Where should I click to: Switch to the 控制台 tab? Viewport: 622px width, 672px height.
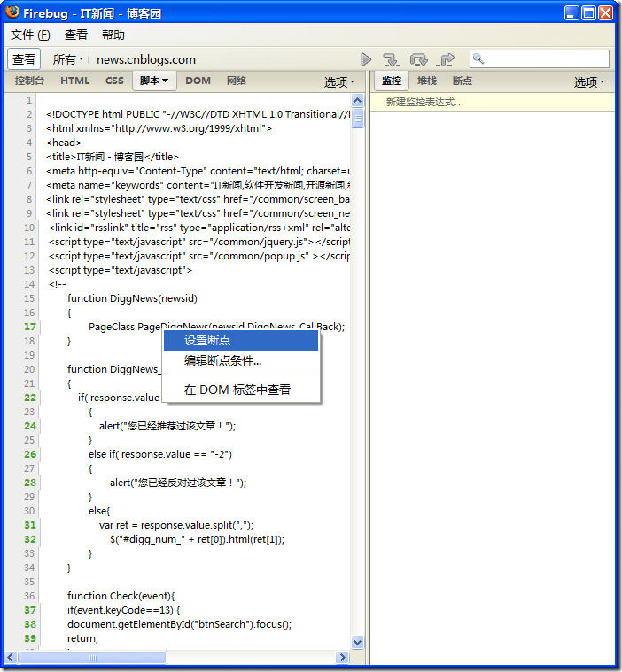tap(29, 81)
